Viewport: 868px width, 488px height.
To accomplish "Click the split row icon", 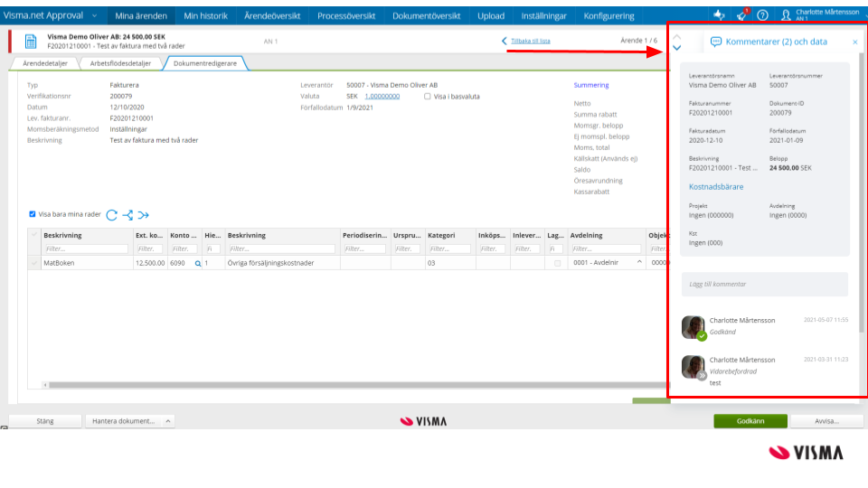I will click(x=127, y=215).
